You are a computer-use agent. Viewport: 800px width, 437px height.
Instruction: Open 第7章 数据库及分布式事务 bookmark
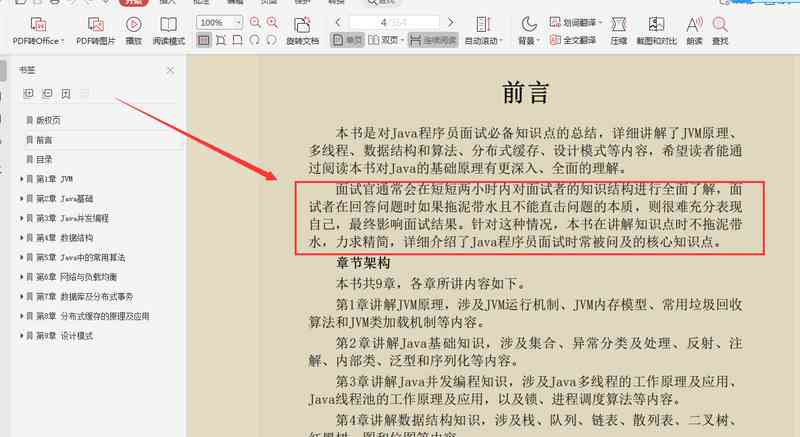[84, 297]
